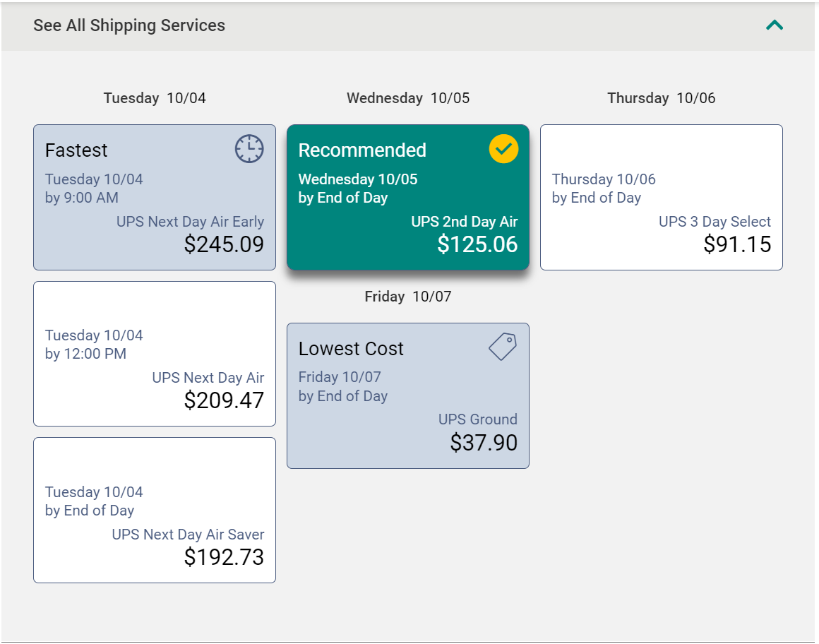
Task: Click the Tuesday 10/04 column heading
Action: point(155,98)
